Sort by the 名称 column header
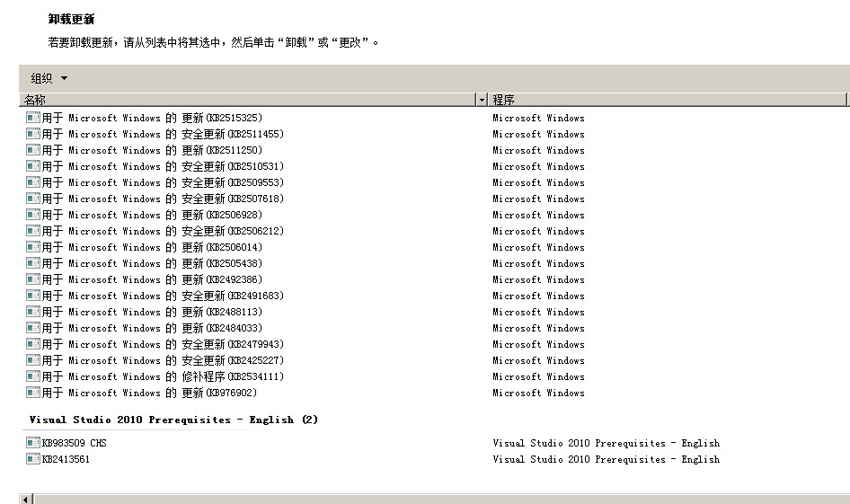850x504 pixels. pos(248,99)
